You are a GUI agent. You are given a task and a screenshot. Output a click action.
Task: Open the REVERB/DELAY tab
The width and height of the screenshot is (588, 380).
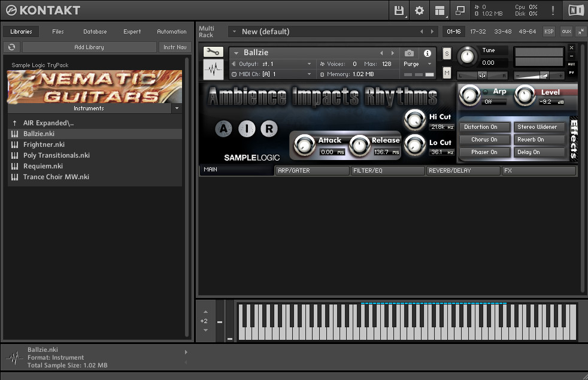(463, 170)
